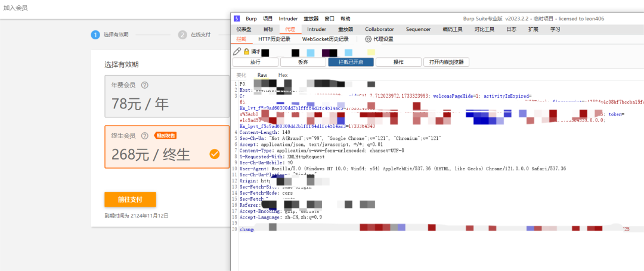Viewport: 644px width, 271px height.
Task: Open the 帮助 menu
Action: coord(346,19)
